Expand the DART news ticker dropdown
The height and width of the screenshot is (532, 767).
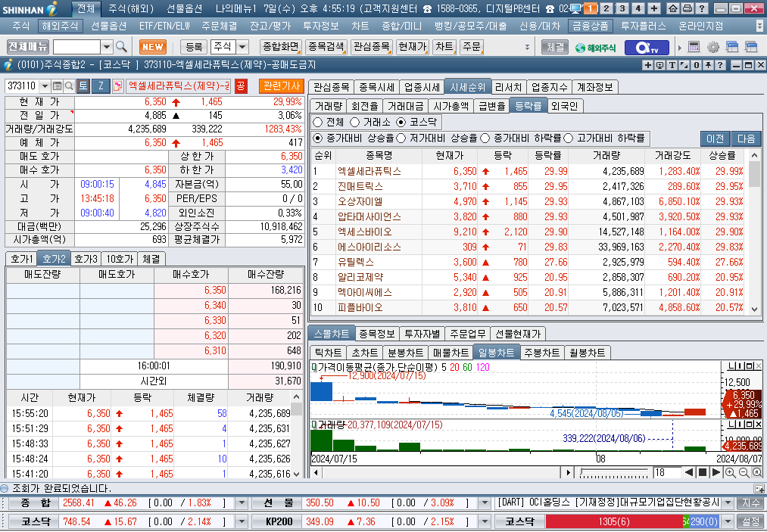tap(728, 503)
